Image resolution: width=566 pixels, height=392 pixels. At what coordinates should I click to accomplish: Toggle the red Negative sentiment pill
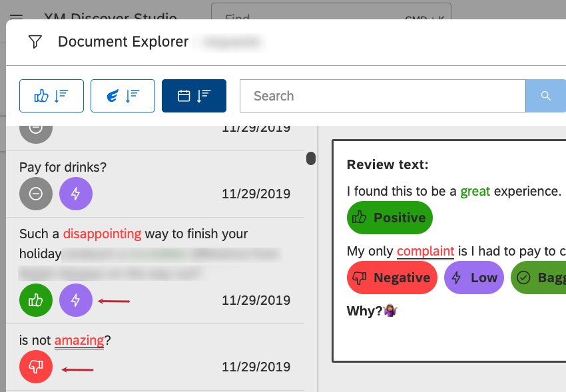[x=392, y=278]
